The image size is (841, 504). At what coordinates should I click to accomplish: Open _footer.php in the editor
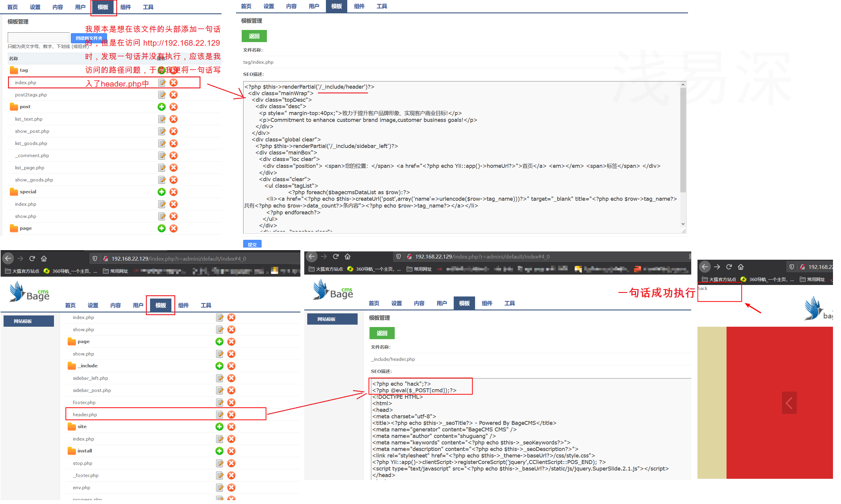[x=220, y=476]
